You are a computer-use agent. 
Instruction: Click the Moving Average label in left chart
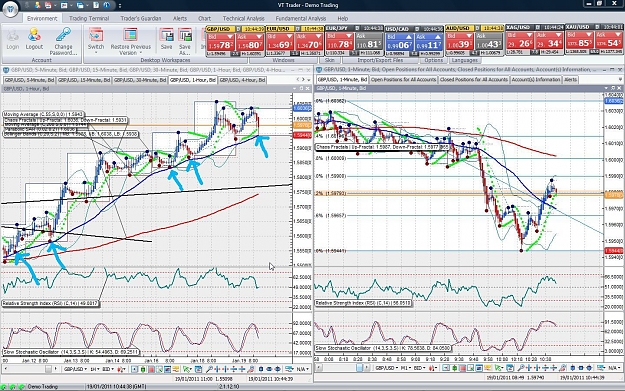(43, 114)
